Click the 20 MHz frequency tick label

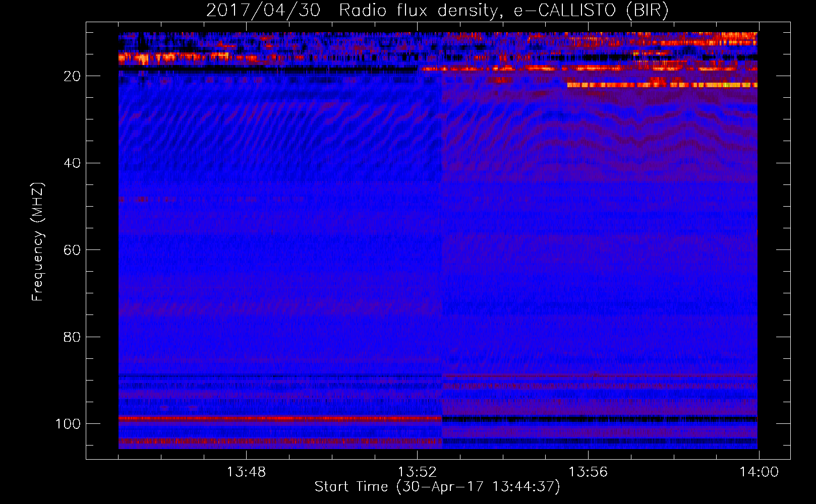click(x=72, y=76)
